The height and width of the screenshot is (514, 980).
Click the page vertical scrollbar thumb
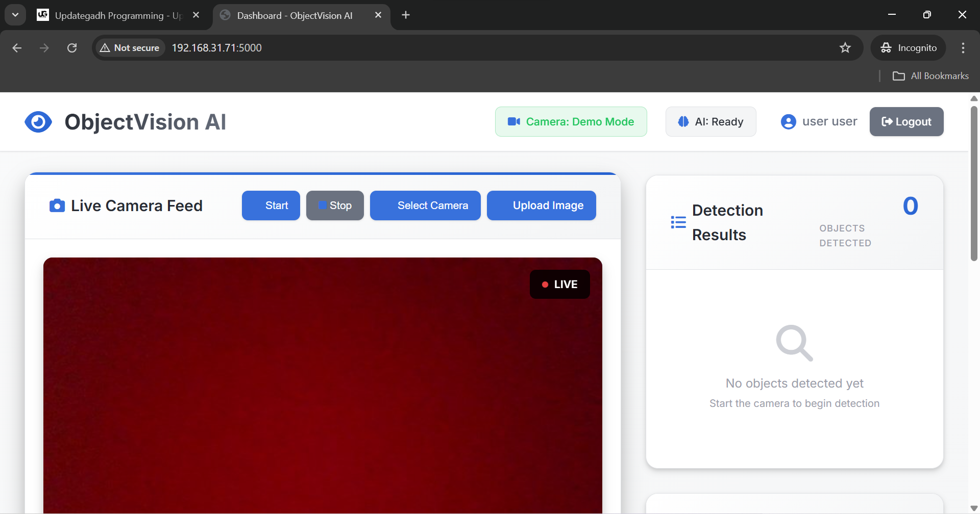(x=974, y=184)
